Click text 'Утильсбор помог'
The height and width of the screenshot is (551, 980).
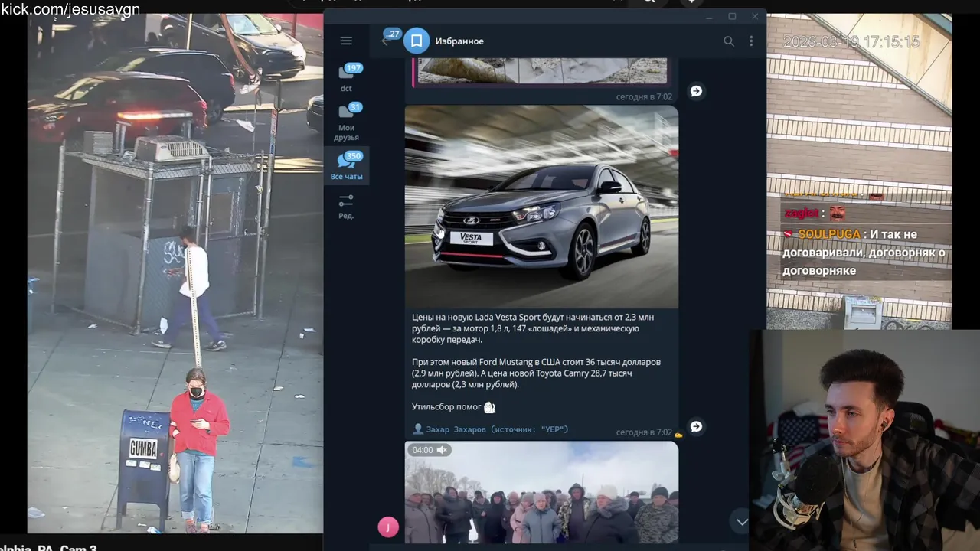click(446, 407)
